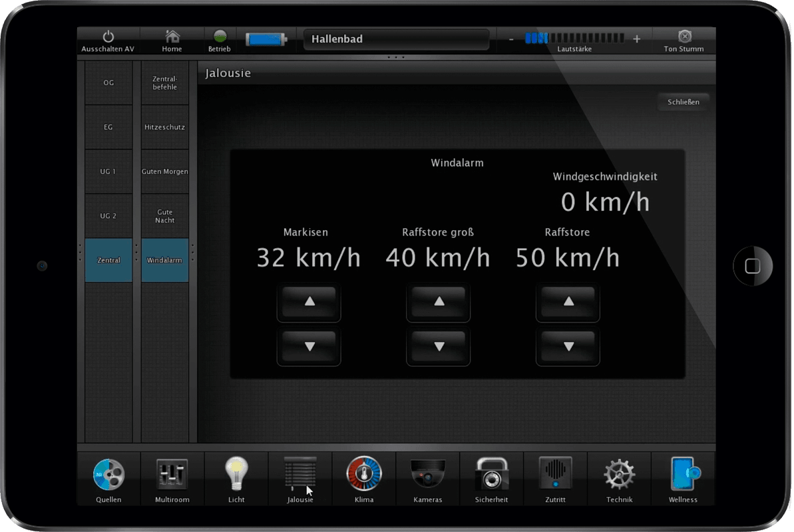Open the Hallenbad room selector

click(397, 39)
